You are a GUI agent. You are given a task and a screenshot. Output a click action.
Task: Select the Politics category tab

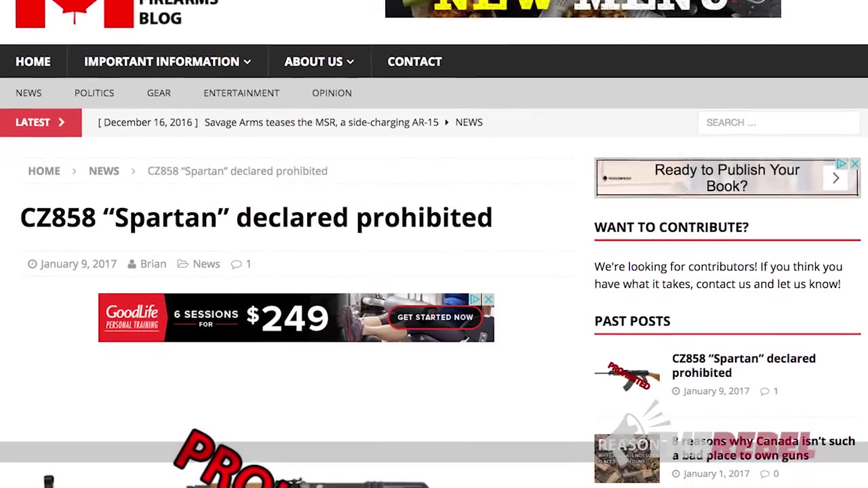pyautogui.click(x=94, y=93)
